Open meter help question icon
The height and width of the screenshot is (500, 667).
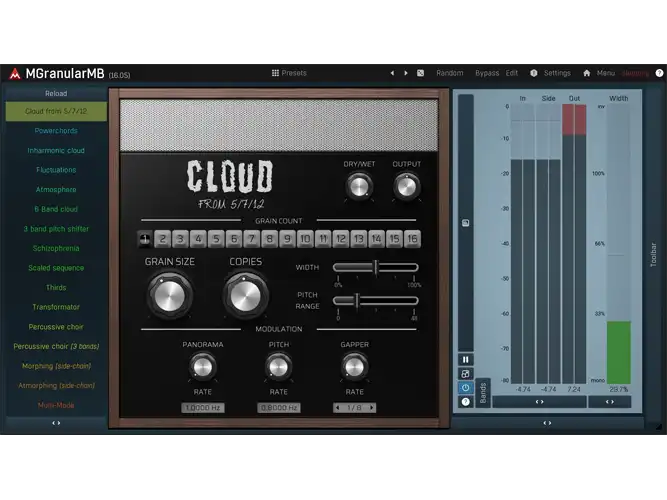pyautogui.click(x=465, y=402)
